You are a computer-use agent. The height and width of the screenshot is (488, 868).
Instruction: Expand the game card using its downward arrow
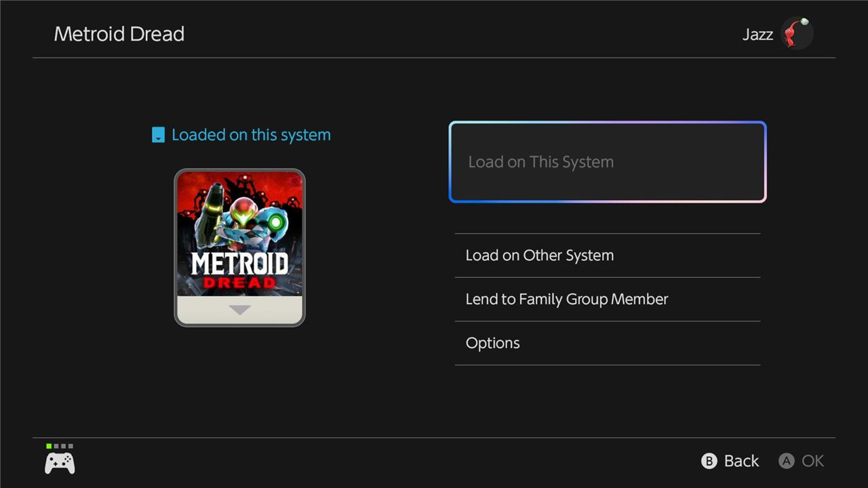239,310
